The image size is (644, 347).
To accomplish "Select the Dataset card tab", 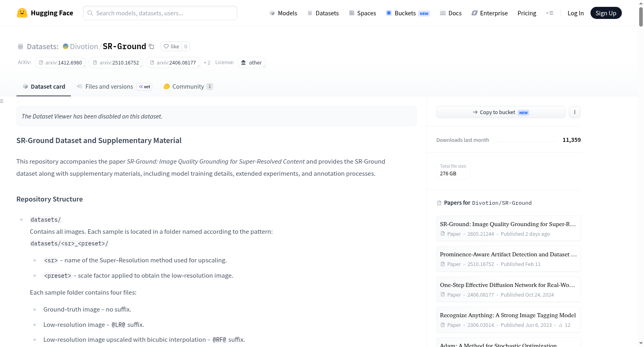I will (x=43, y=87).
